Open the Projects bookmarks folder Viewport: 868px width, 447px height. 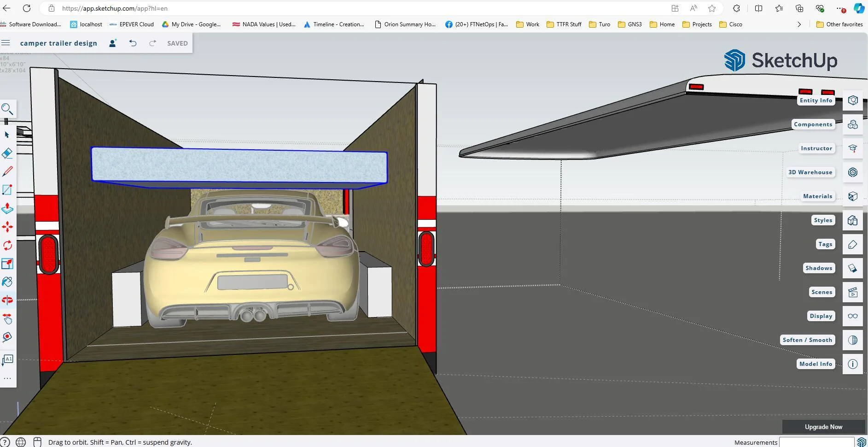[x=697, y=24]
